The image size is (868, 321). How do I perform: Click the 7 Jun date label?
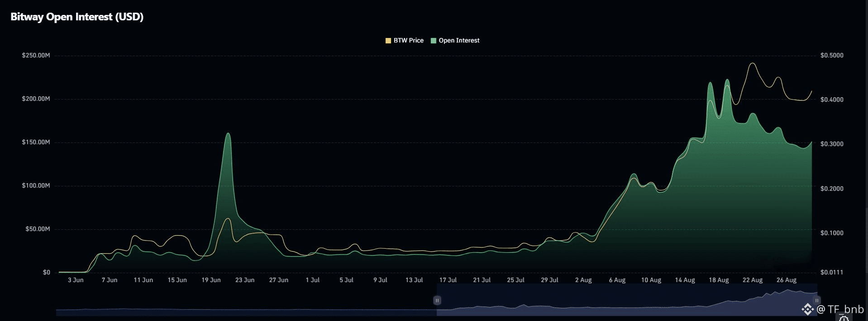coord(110,280)
